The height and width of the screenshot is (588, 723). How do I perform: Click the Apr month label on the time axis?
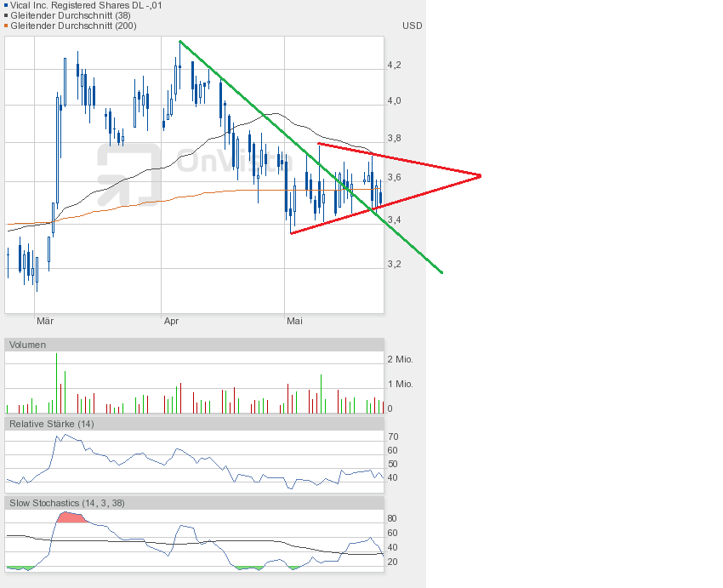click(171, 321)
